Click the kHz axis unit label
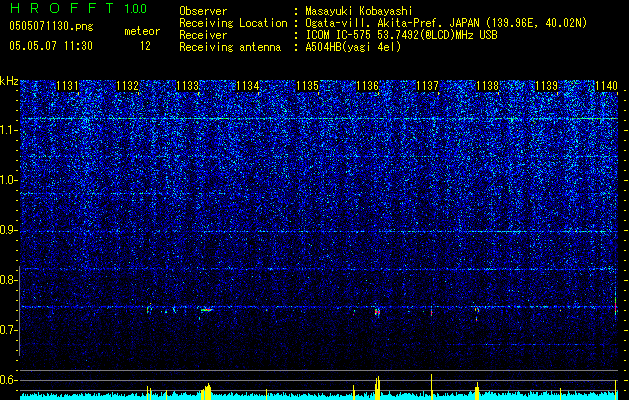Viewport: 629px width, 400px height. coord(9,81)
